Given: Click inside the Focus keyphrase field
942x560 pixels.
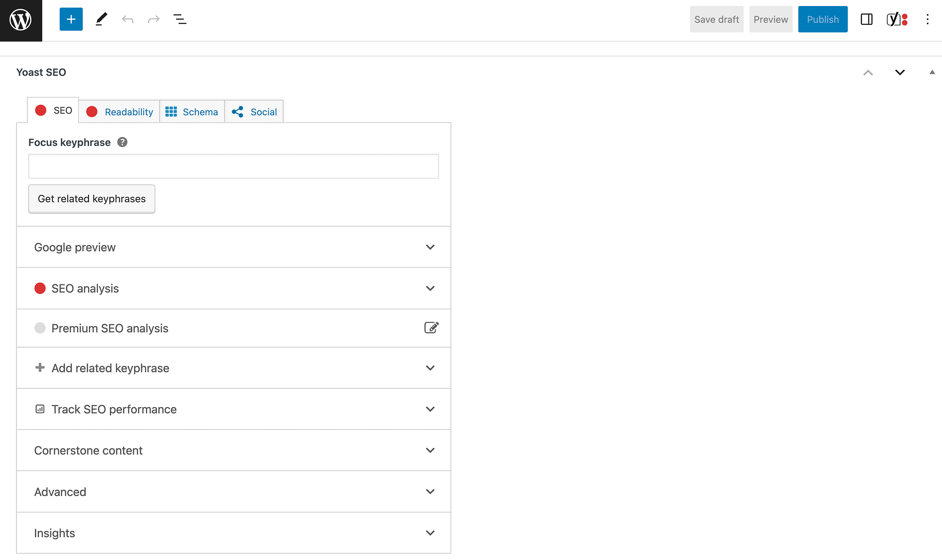Looking at the screenshot, I should (233, 166).
